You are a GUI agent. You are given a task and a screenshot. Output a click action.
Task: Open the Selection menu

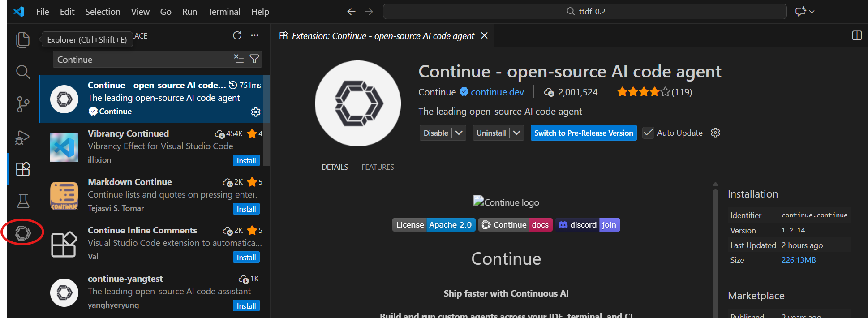pyautogui.click(x=103, y=12)
